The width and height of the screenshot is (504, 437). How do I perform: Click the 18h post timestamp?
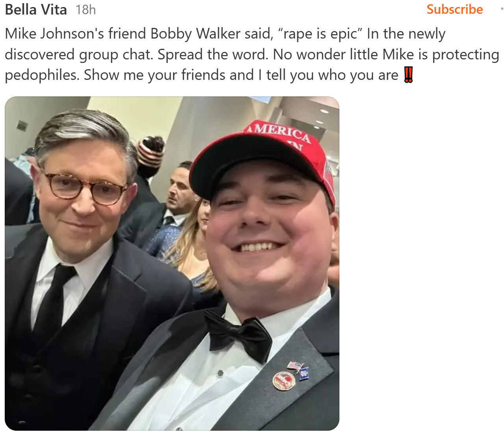85,9
